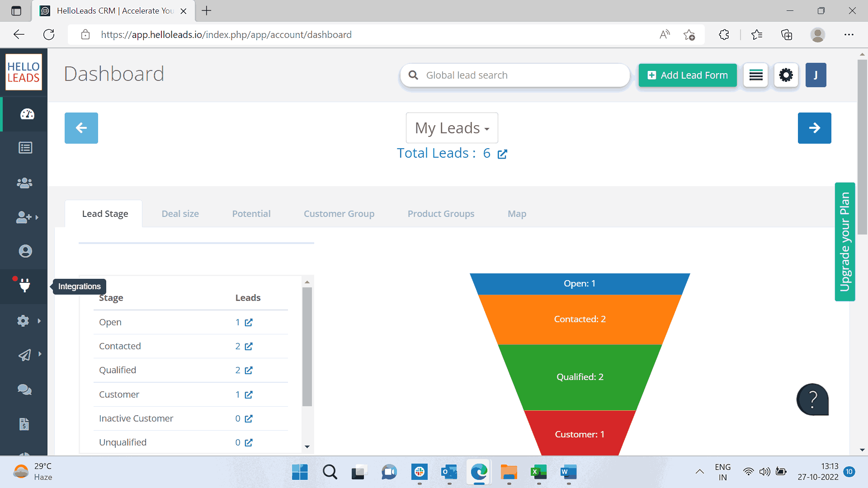Screen dimensions: 868x488
Task: Open the Qualified stage leads link icon
Action: coord(249,371)
